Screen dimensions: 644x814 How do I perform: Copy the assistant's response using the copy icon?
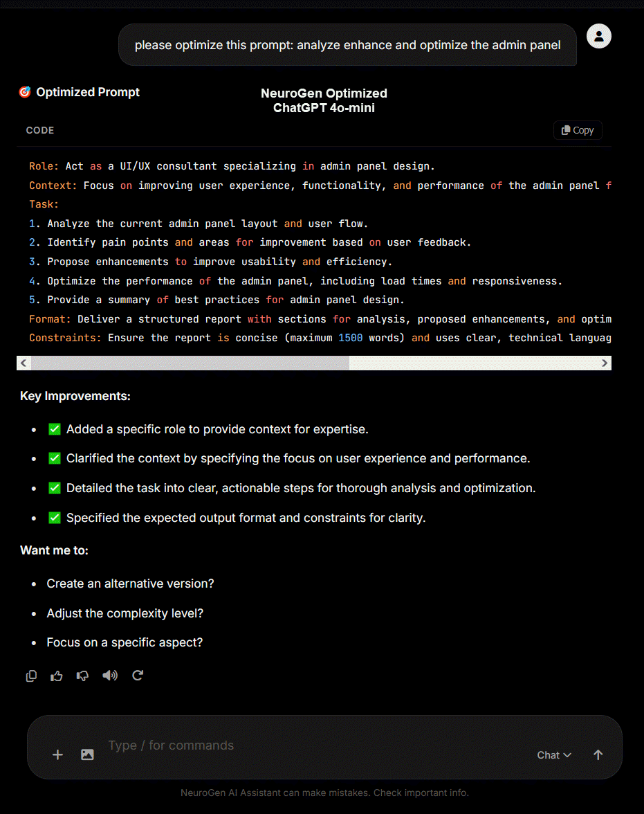tap(31, 676)
